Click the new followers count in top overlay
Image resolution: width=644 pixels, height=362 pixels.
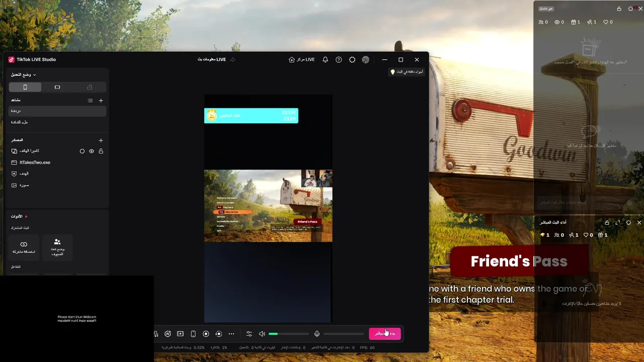click(592, 22)
